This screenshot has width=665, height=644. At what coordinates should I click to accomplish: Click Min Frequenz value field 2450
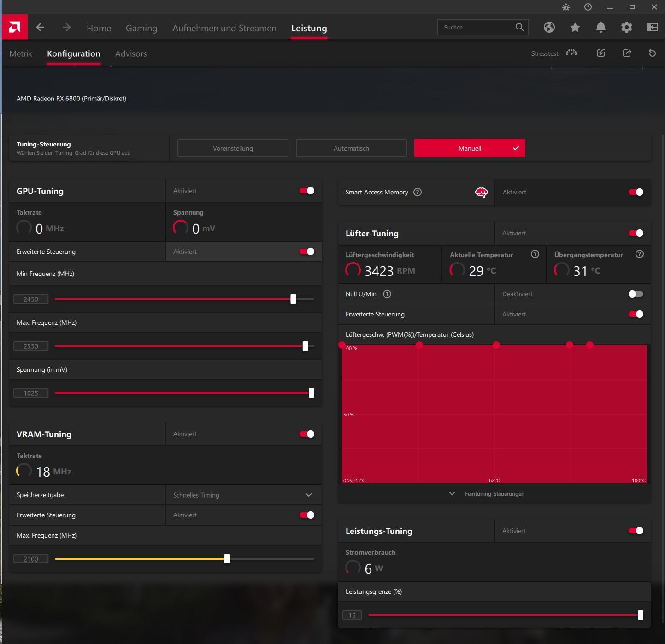[31, 299]
